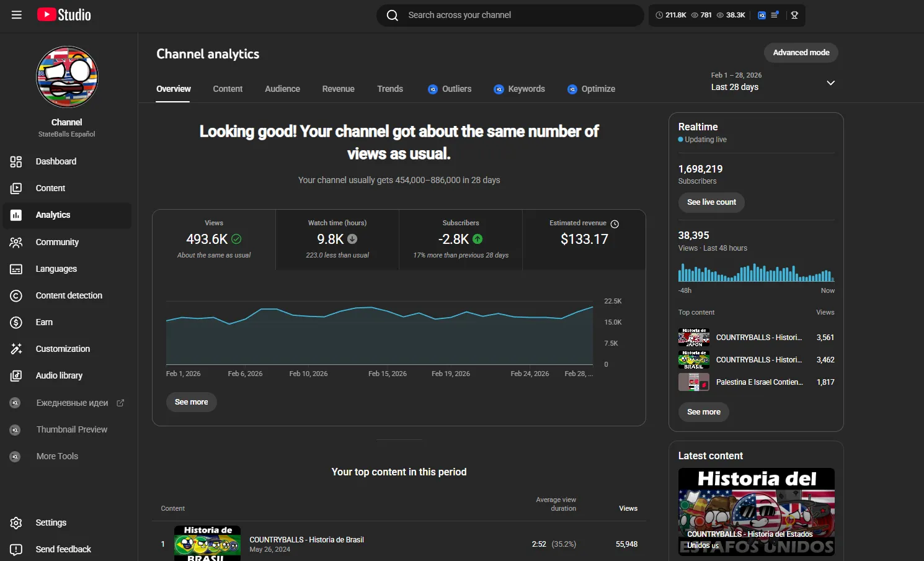Open Languages in the sidebar

tap(67, 269)
